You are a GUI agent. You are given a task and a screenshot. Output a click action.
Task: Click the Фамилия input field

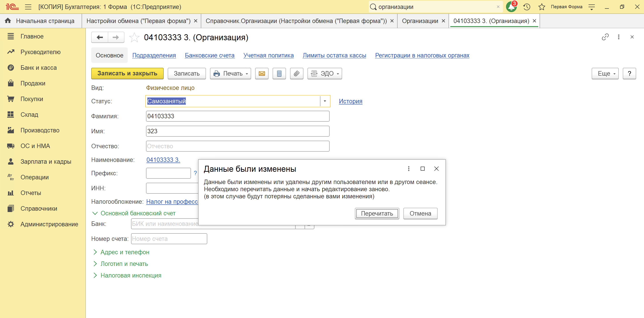237,116
